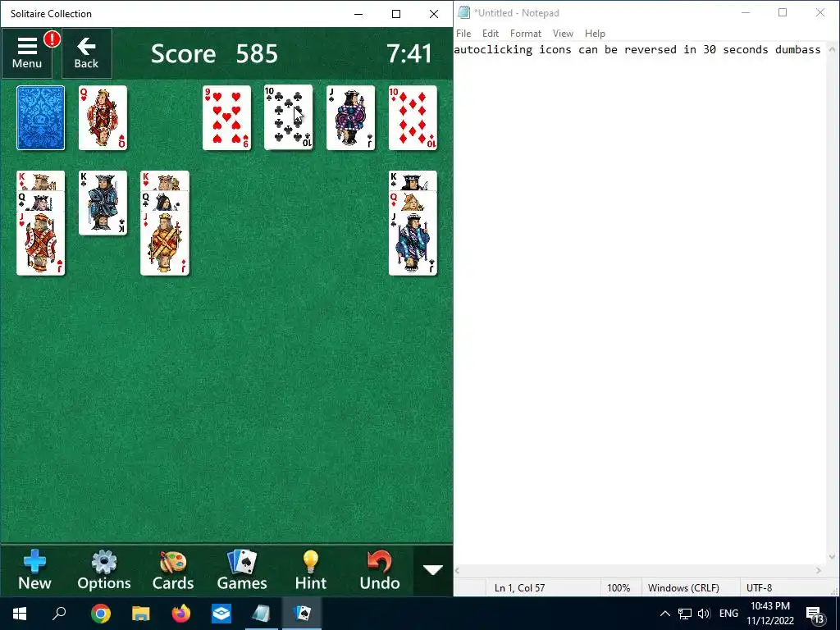Maximize the Solitaire Collection window
The height and width of the screenshot is (630, 840).
tap(396, 14)
